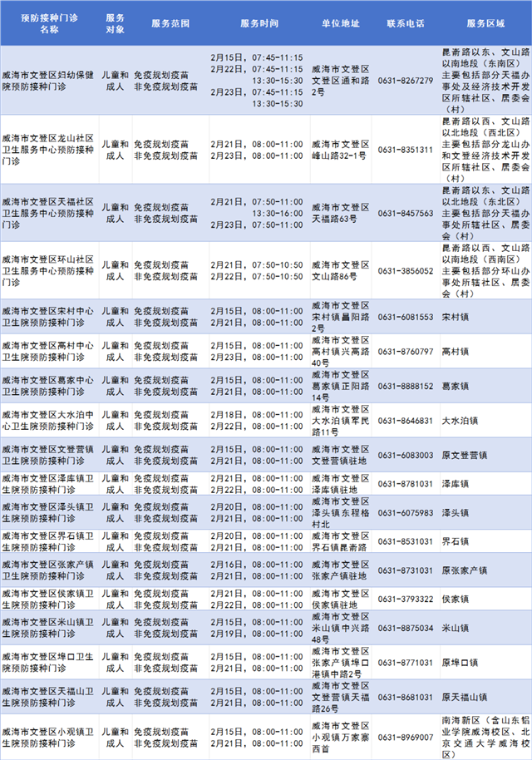
Task: Click phone number 0631-8267279
Action: point(407,81)
